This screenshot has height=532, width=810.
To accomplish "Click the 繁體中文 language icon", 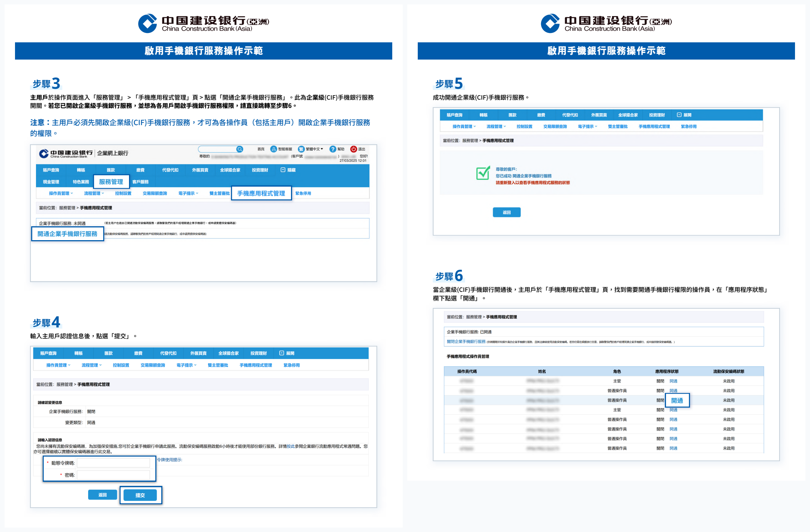I will pyautogui.click(x=301, y=149).
